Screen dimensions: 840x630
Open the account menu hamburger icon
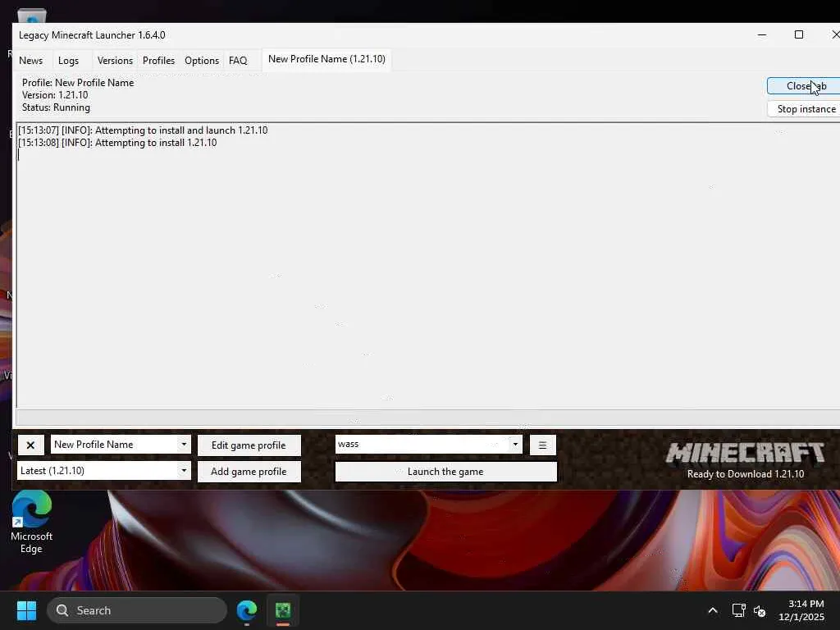click(x=542, y=445)
